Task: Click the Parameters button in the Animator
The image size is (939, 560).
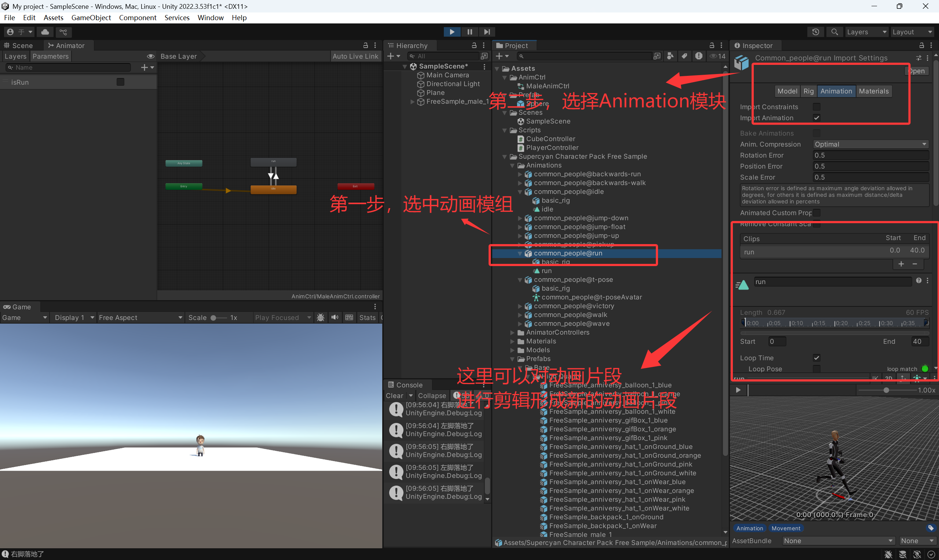Action: [x=51, y=56]
